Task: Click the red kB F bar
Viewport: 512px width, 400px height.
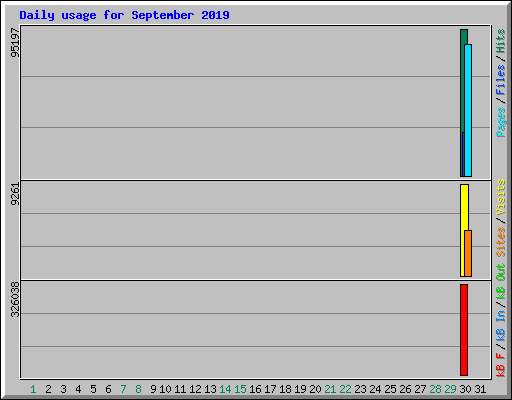Action: click(464, 330)
